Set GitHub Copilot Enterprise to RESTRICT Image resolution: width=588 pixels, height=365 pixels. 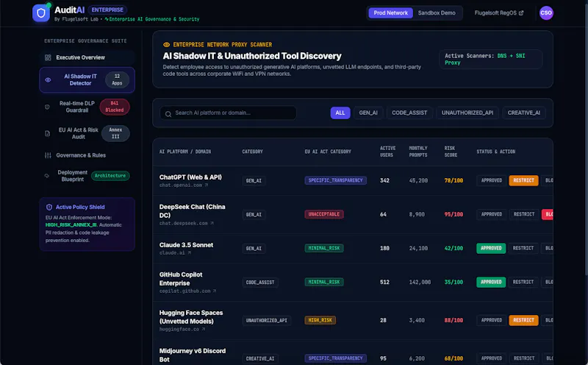[x=523, y=282]
